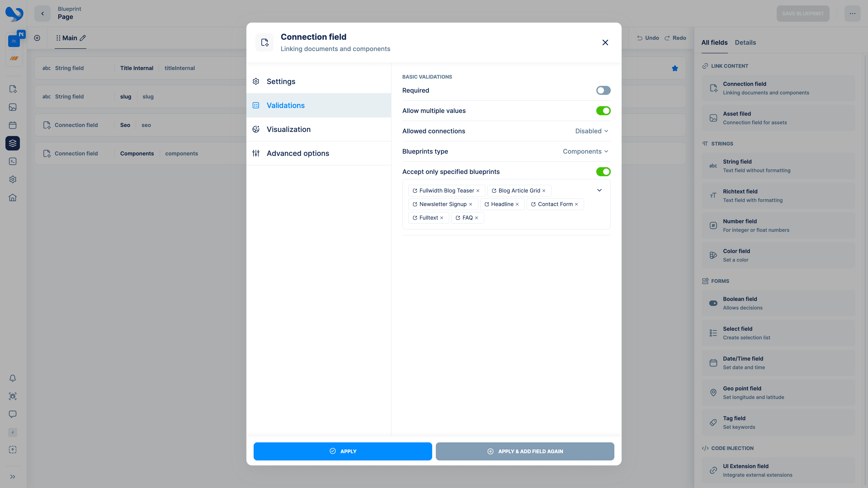Turn off Allow multiple values
The image size is (868, 488).
[603, 111]
